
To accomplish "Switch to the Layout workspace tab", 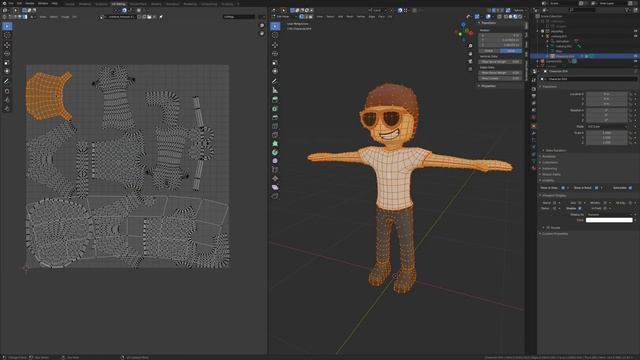I will point(70,4).
